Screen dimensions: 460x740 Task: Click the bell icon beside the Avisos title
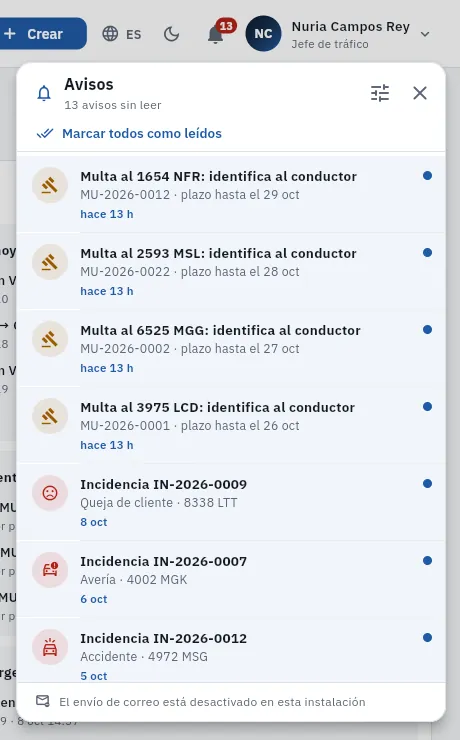tap(44, 93)
